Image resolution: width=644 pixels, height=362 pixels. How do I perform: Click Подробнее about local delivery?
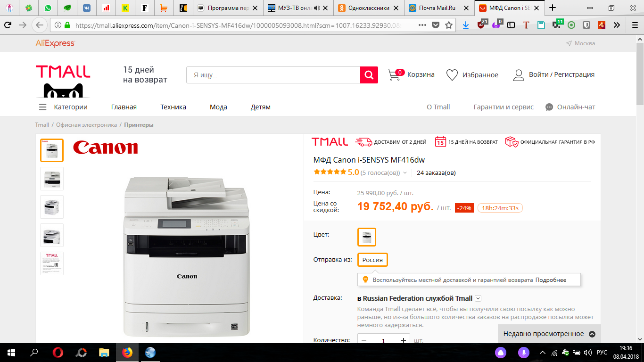tap(551, 280)
